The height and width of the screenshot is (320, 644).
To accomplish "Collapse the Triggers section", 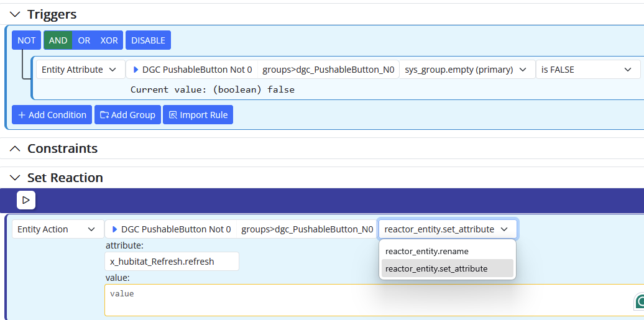I will point(15,14).
